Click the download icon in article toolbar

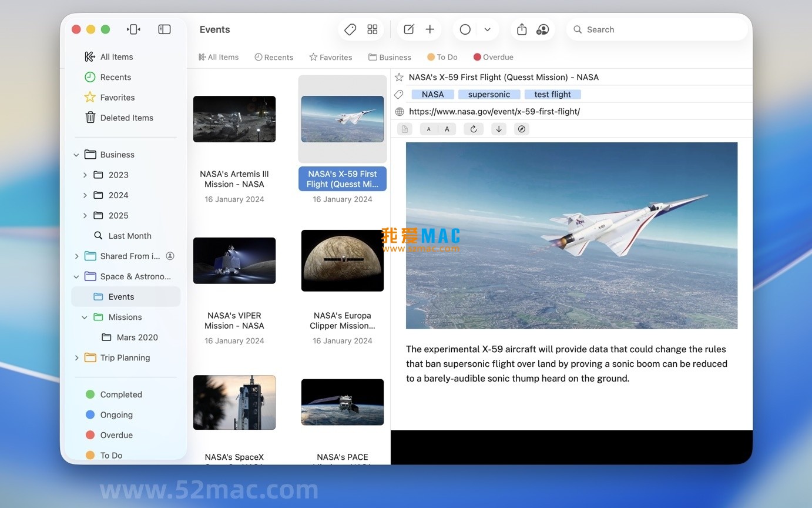[x=498, y=129]
